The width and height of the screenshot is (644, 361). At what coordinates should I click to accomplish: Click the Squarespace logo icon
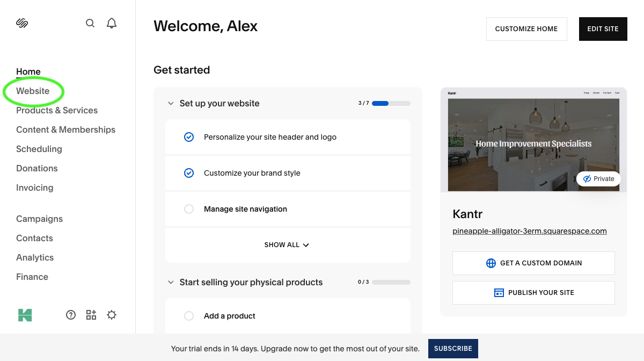(22, 23)
